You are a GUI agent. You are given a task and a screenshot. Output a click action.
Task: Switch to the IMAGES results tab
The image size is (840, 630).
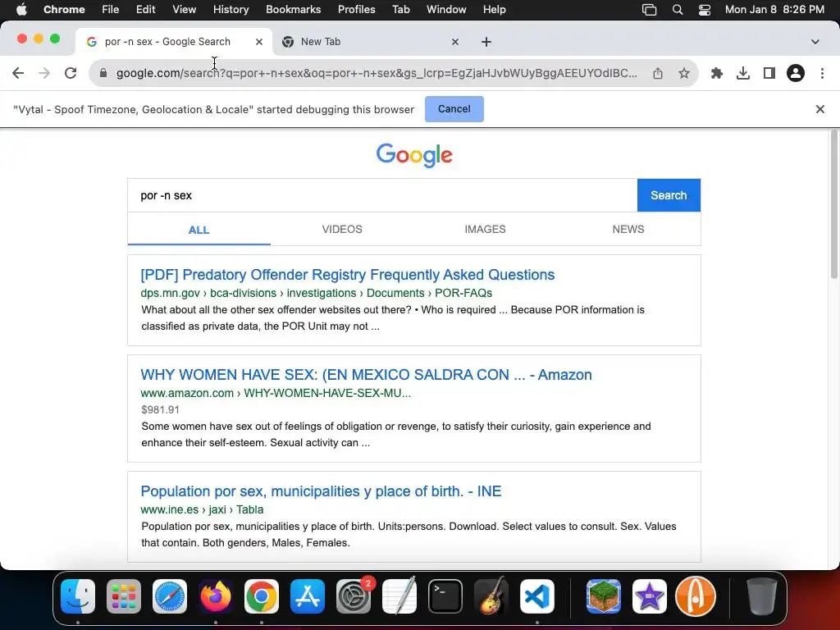pyautogui.click(x=485, y=230)
